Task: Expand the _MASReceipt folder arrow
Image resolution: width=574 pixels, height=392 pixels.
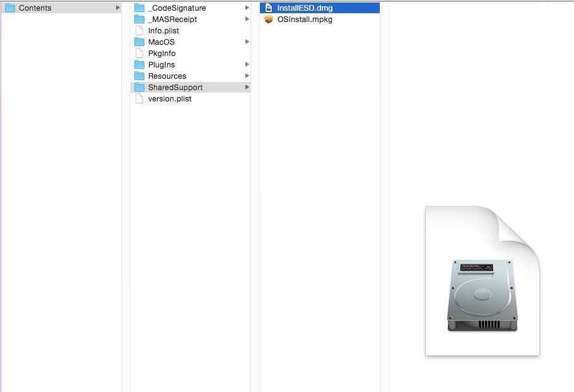Action: click(x=247, y=19)
